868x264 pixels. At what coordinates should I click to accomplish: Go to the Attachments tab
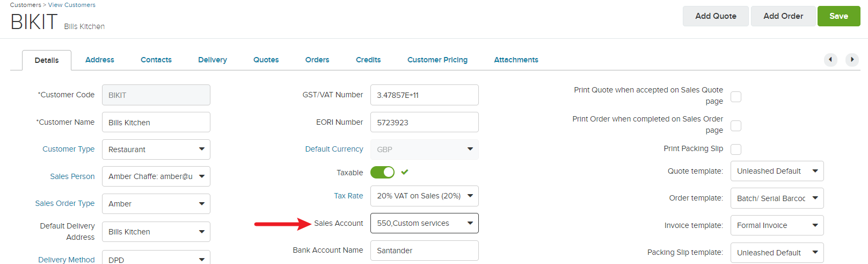(x=516, y=60)
